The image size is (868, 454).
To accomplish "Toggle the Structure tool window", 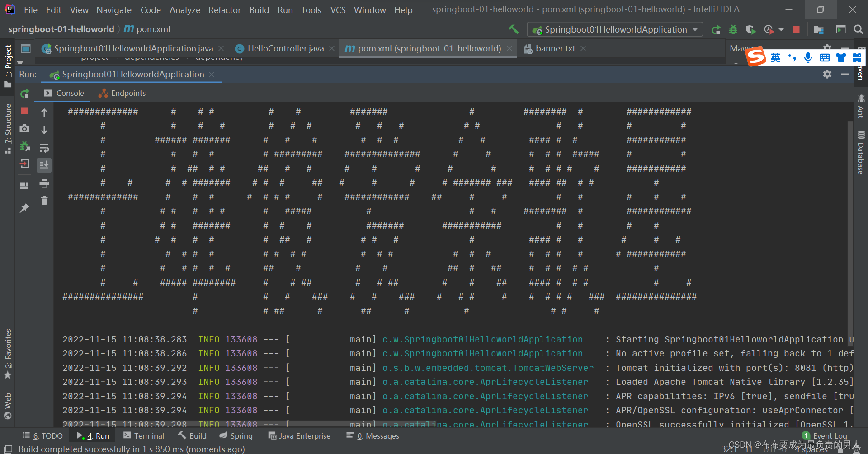I will [x=8, y=129].
